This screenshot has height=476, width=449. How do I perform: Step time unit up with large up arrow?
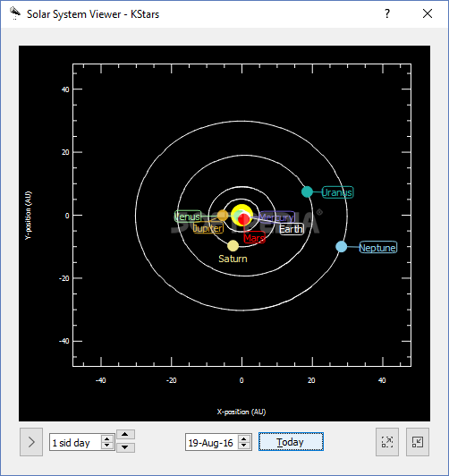(x=125, y=435)
